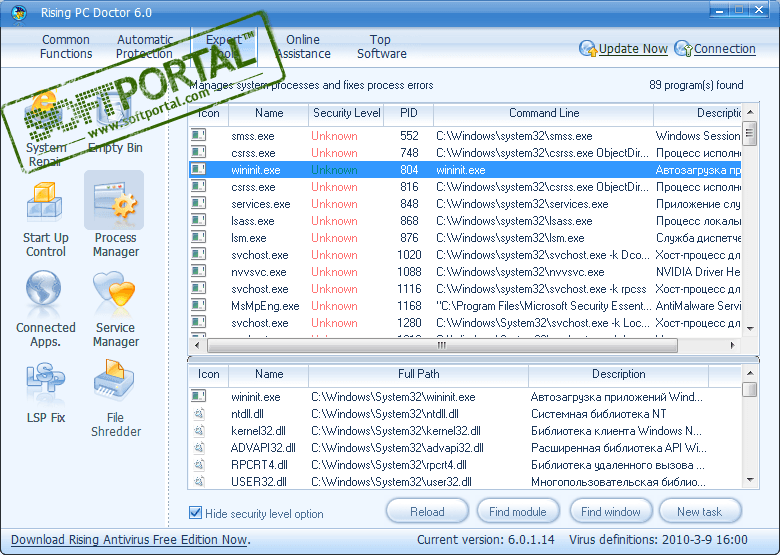Click the C:\Windows\System32\user32.dll path cell
Image resolution: width=780 pixels, height=555 pixels.
391,481
